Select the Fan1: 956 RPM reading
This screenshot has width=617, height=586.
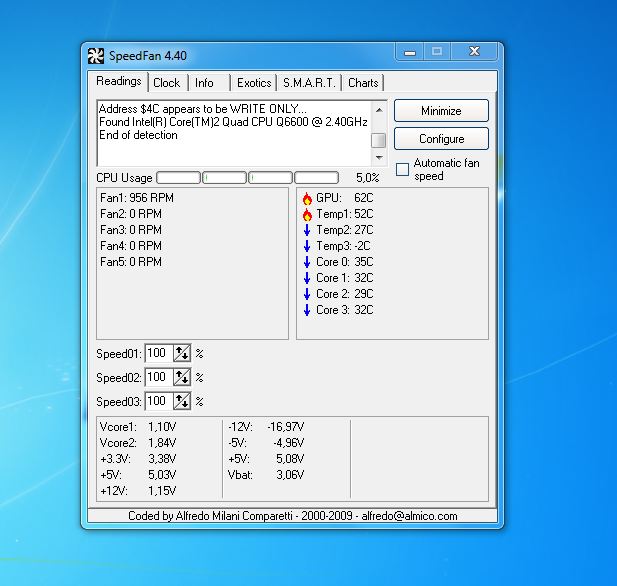pos(137,198)
